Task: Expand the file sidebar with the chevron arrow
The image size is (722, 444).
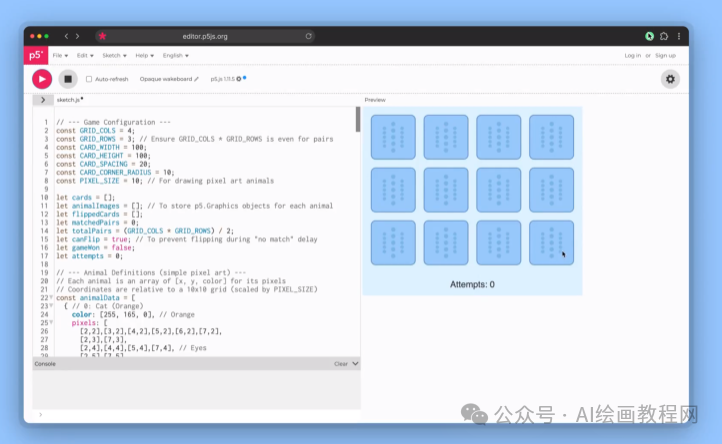Action: [43, 100]
